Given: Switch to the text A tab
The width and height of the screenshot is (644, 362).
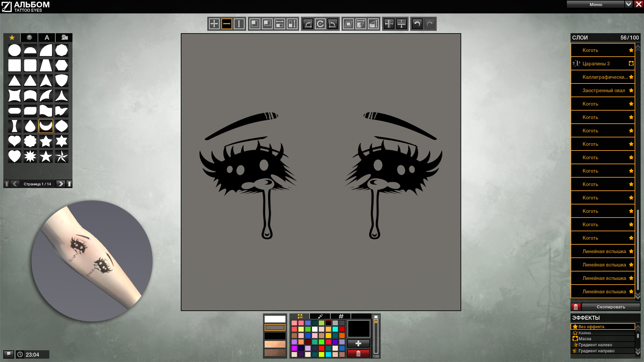Looking at the screenshot, I should click(x=47, y=38).
